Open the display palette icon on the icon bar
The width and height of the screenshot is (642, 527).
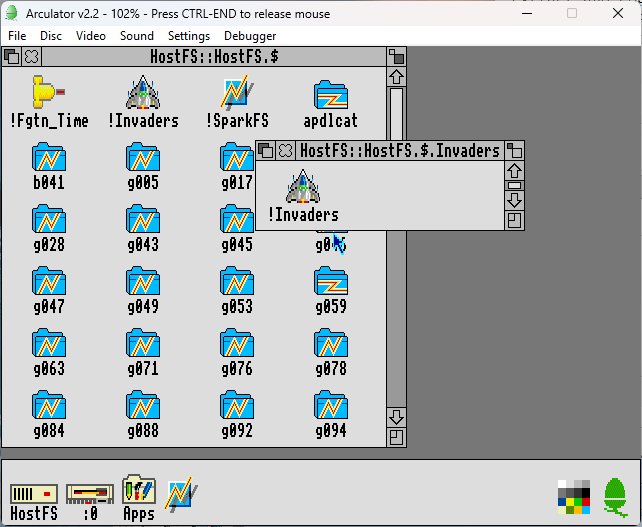pos(574,497)
